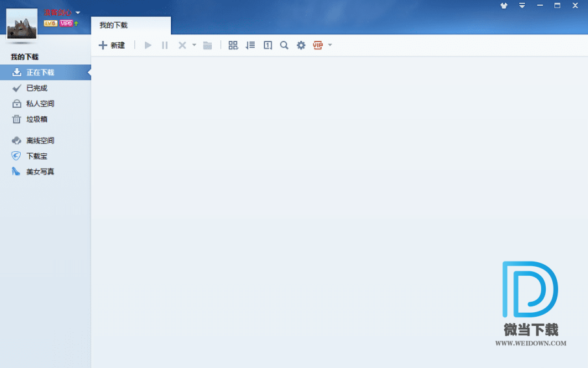The height and width of the screenshot is (368, 588).
Task: Click the delete task X icon
Action: click(183, 45)
